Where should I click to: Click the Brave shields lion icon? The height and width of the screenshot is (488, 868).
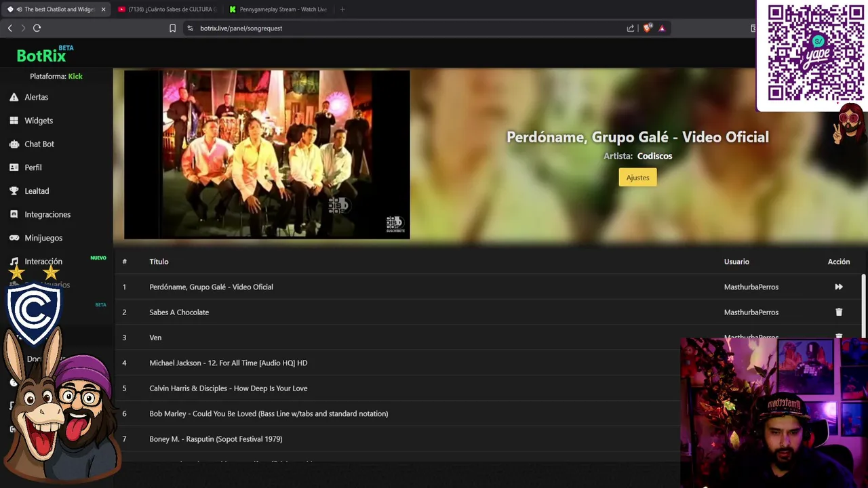coord(647,28)
